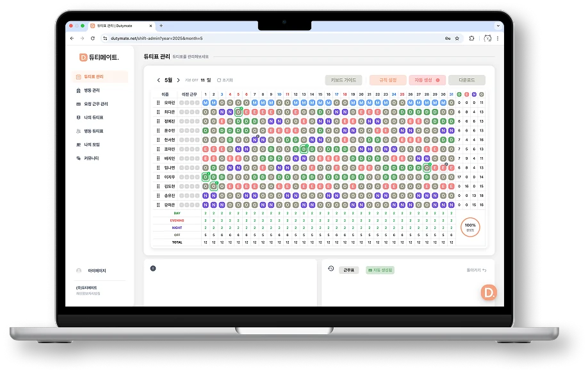Click the 개인정보처리방침 footer link
Viewport: 588px width, 372px height.
click(x=88, y=294)
